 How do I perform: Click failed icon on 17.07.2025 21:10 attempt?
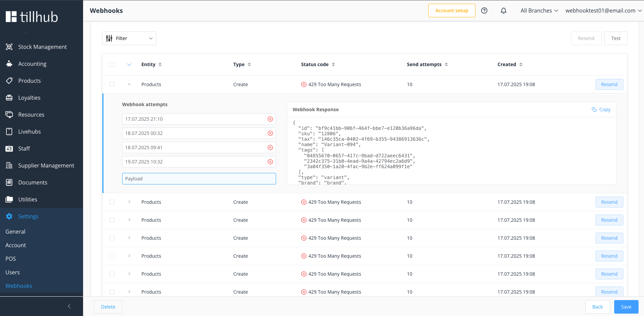point(270,119)
